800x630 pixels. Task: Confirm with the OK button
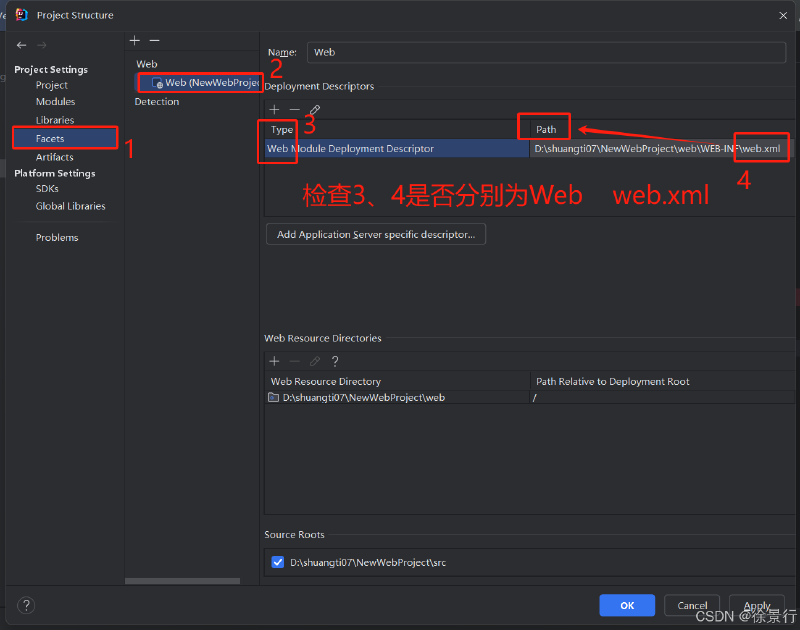click(x=627, y=605)
